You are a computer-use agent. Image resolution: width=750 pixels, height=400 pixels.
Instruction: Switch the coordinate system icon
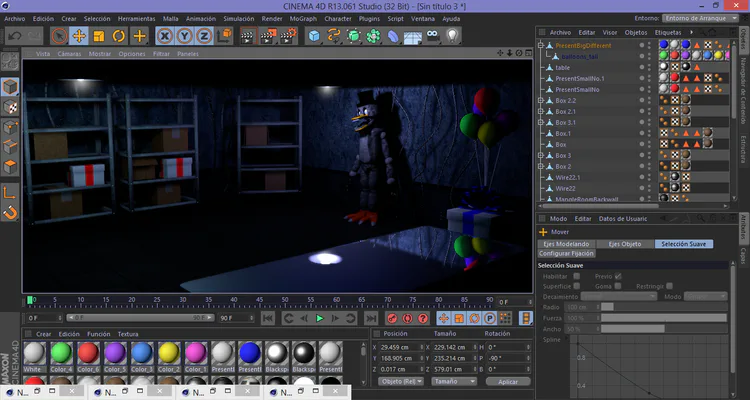click(x=224, y=36)
